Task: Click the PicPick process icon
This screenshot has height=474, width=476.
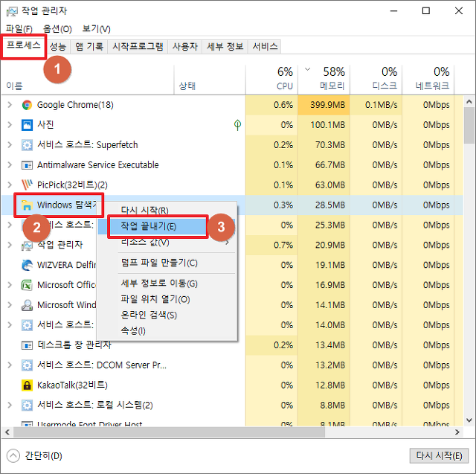Action: coord(27,185)
